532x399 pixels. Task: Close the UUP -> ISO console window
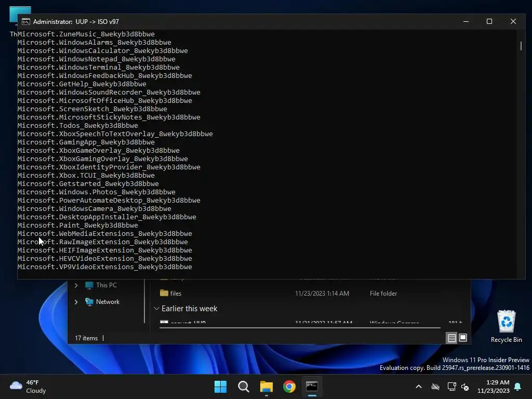pos(513,21)
